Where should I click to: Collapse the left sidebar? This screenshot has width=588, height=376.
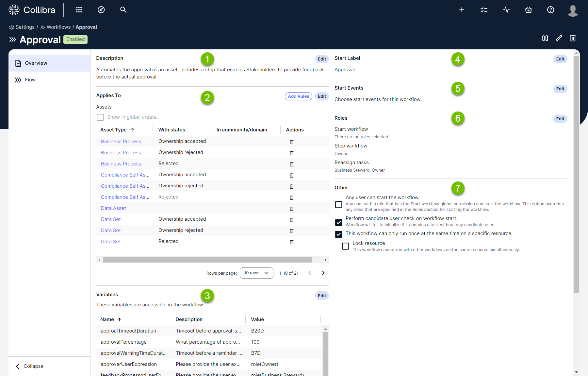point(29,366)
